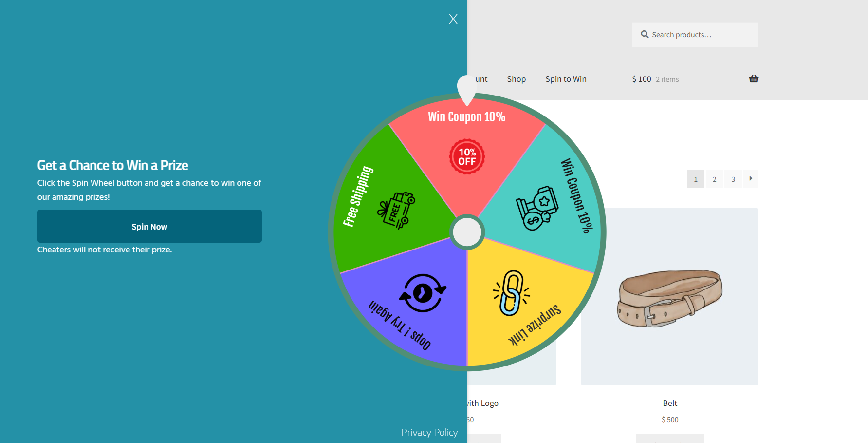Go to page 3 of products
868x443 pixels.
tap(733, 179)
